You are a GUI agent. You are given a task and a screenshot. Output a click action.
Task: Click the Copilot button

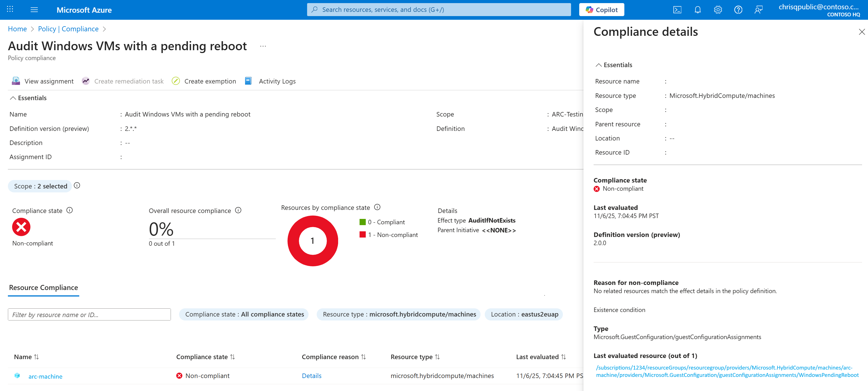click(x=602, y=10)
